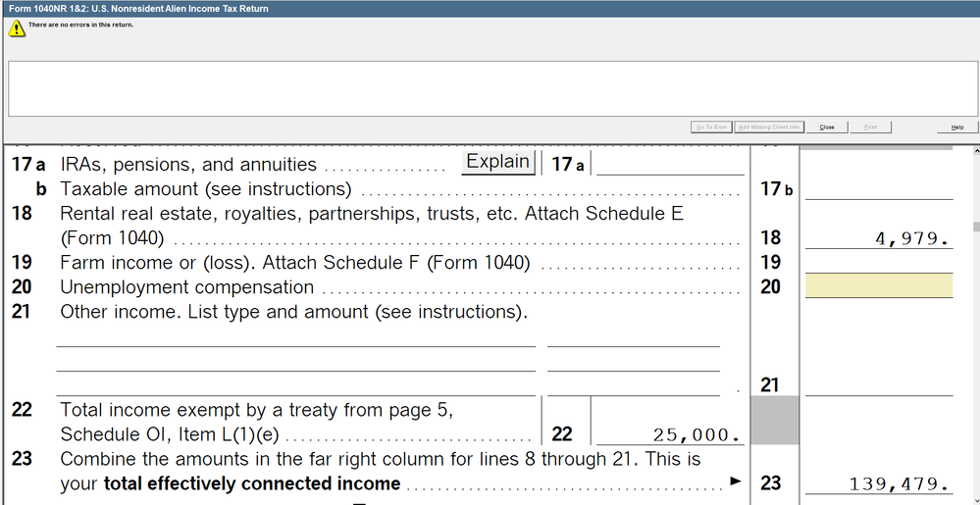The height and width of the screenshot is (505, 980).
Task: Click the Explain button on line 17a
Action: click(x=498, y=162)
